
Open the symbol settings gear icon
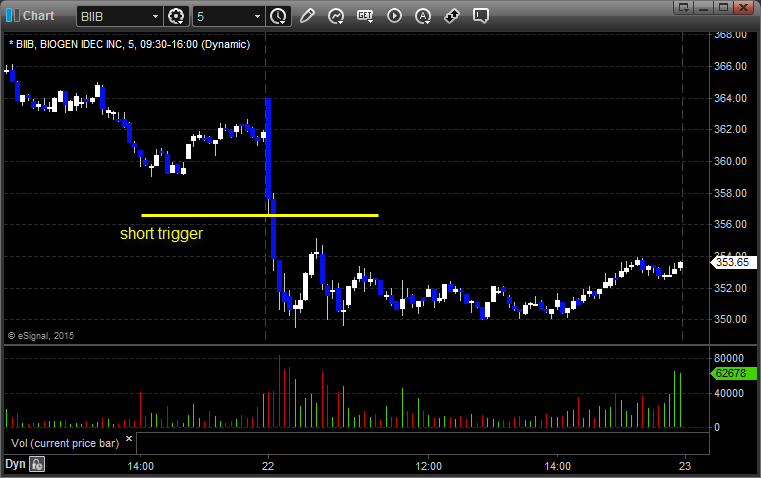[176, 16]
